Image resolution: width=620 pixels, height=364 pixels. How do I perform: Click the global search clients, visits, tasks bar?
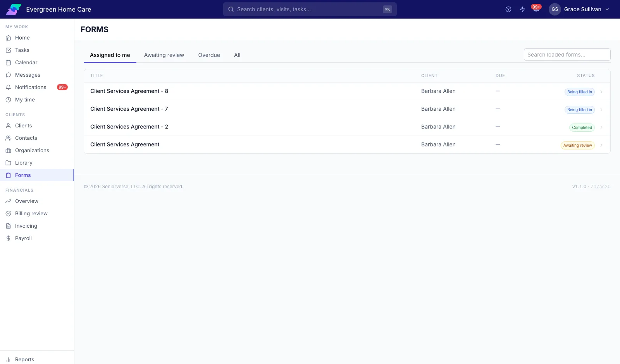(310, 9)
